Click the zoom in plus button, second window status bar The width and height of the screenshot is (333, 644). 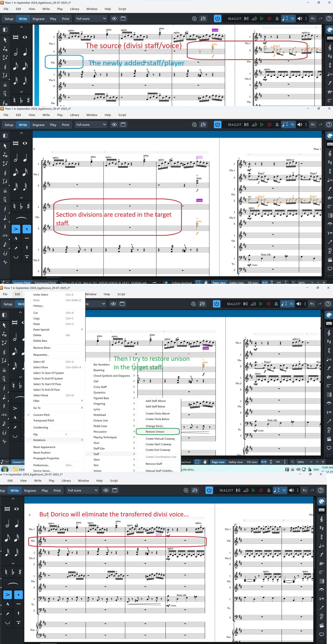[x=324, y=282]
